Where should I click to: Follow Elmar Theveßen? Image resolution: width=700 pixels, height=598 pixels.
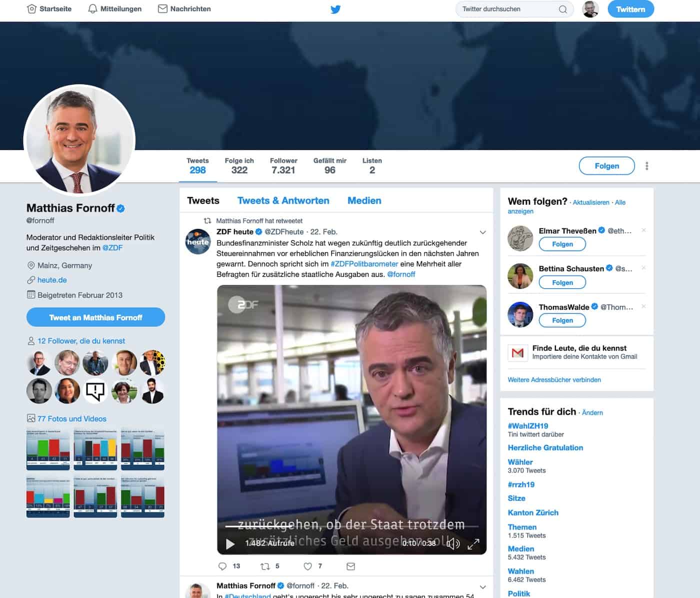(x=562, y=244)
